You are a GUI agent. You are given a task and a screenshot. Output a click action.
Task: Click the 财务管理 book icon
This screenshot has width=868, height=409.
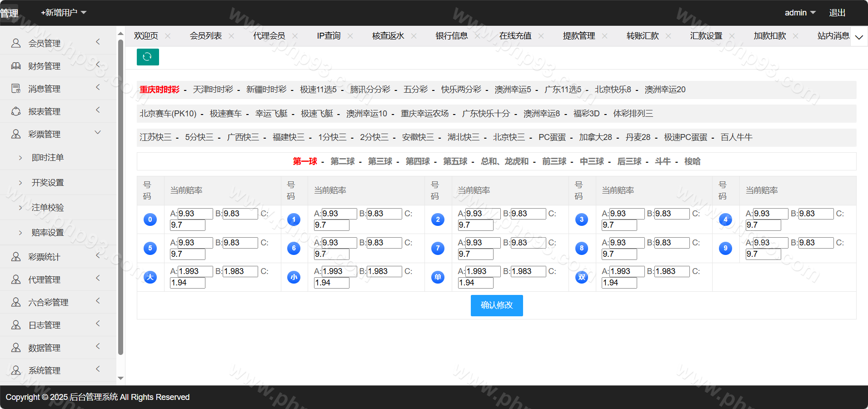click(x=16, y=66)
